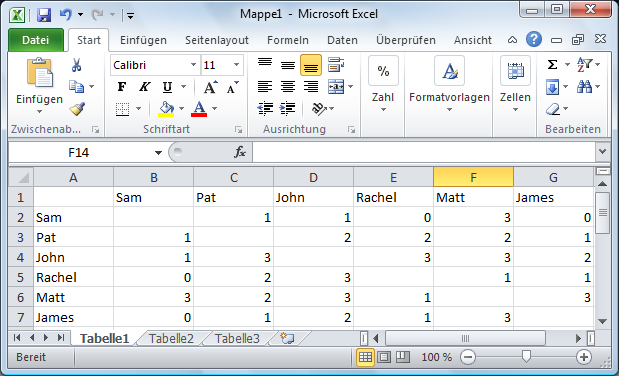Screen dimensions: 619x376
Task: Align cell text right
Action: [311, 86]
